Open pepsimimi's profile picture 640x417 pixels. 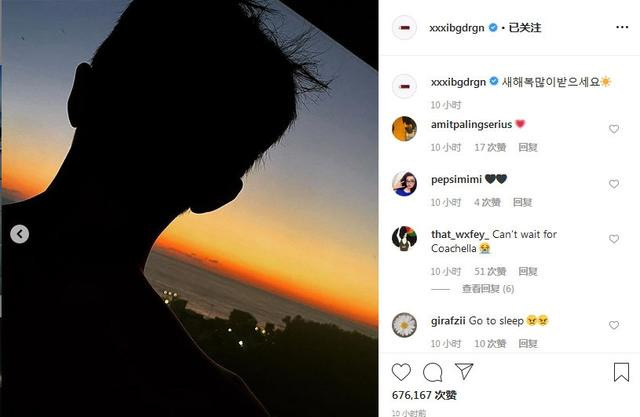[x=404, y=184]
